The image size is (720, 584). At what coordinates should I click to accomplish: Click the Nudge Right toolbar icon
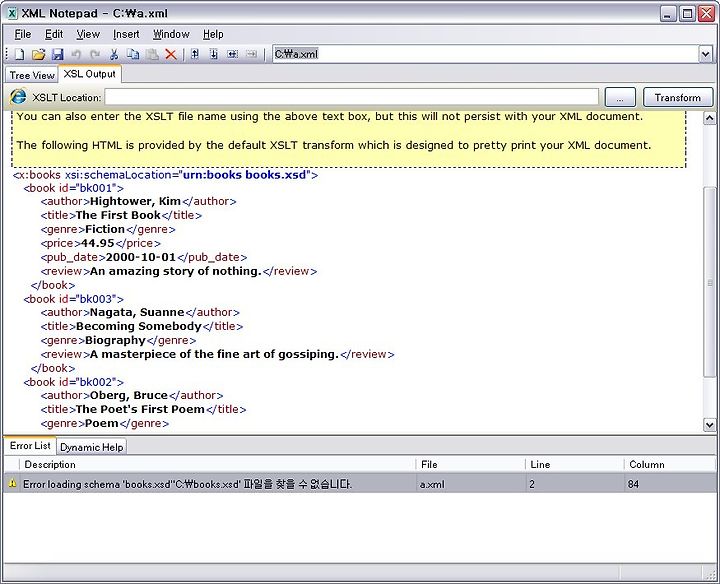tap(251, 54)
